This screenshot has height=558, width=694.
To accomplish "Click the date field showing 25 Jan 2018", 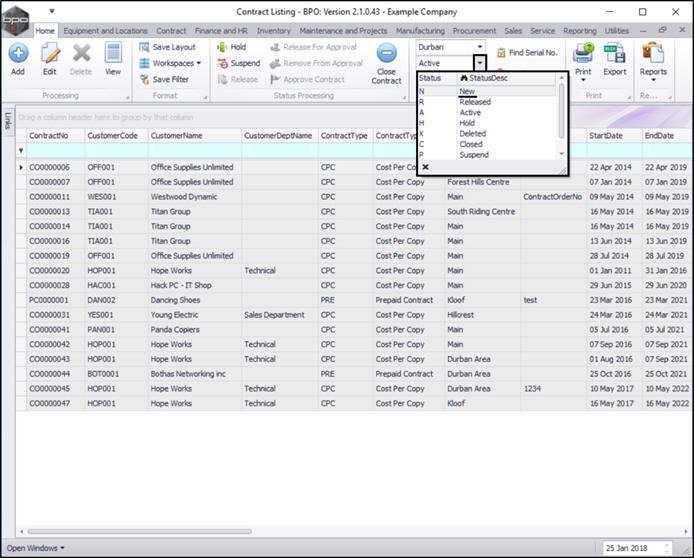I will click(637, 548).
